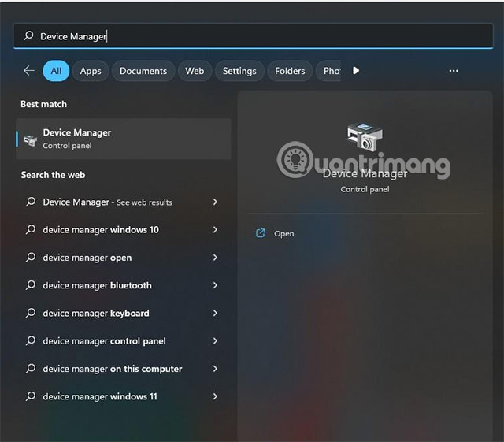
Task: Open Device Manager via the Open link
Action: click(x=284, y=234)
